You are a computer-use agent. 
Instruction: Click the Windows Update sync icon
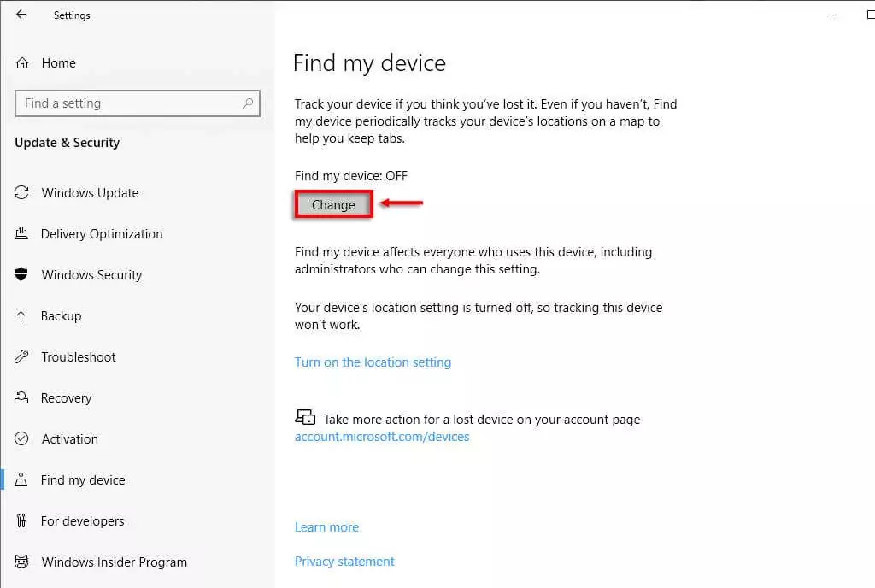21,192
